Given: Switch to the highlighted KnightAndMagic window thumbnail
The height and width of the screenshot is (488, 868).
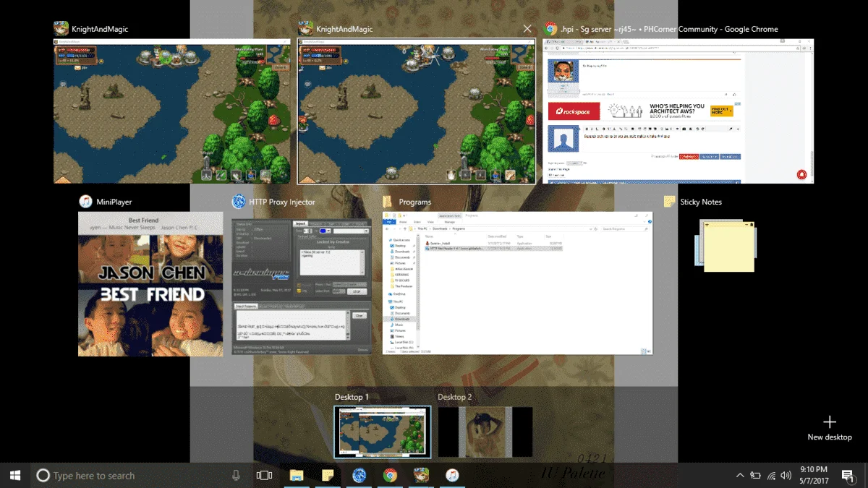Looking at the screenshot, I should pyautogui.click(x=416, y=111).
